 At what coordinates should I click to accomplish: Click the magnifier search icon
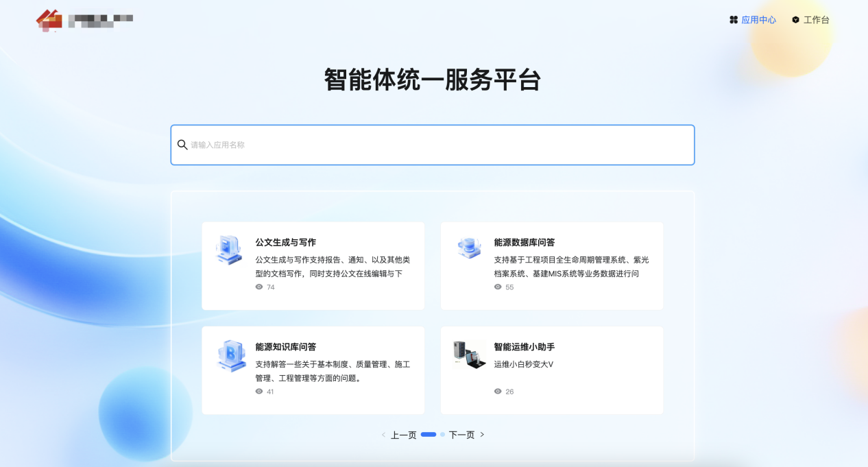point(182,145)
